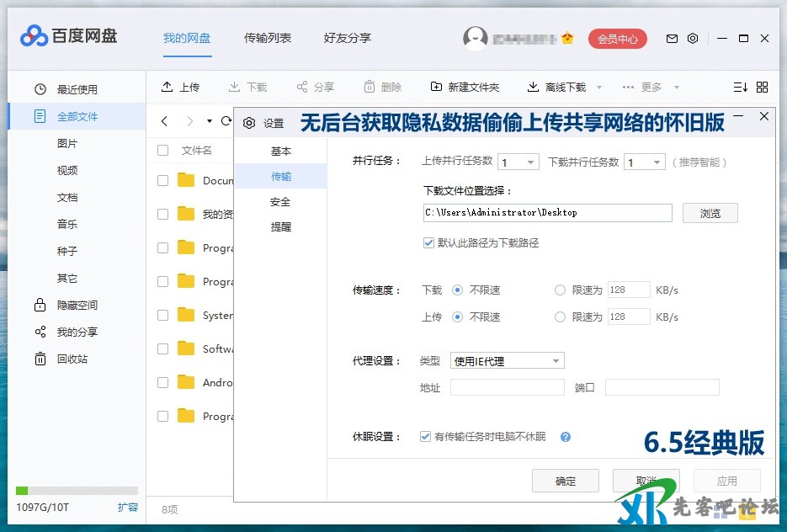Image resolution: width=787 pixels, height=532 pixels.
Task: Expand upload parallel tasks (上传并行任务数) dropdown
Action: tap(518, 162)
